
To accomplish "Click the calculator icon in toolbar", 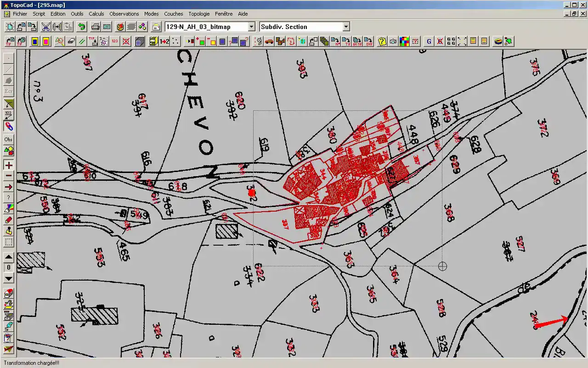I will 473,41.
